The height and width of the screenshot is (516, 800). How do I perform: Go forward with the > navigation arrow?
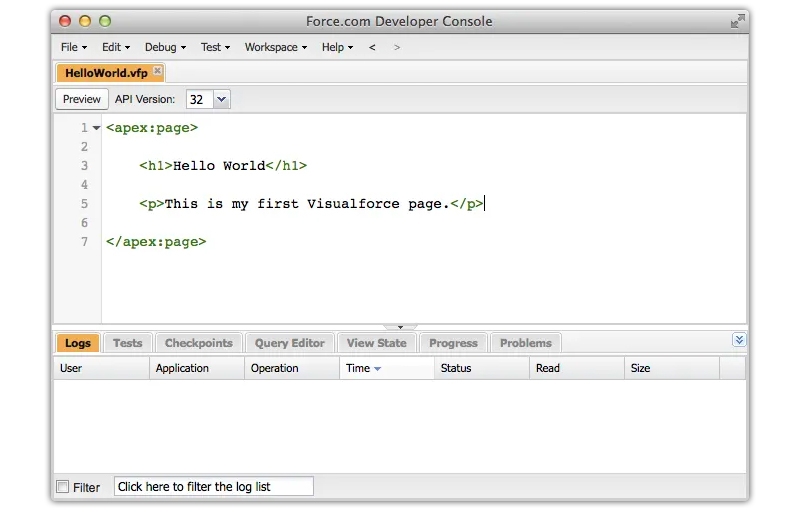(x=396, y=47)
